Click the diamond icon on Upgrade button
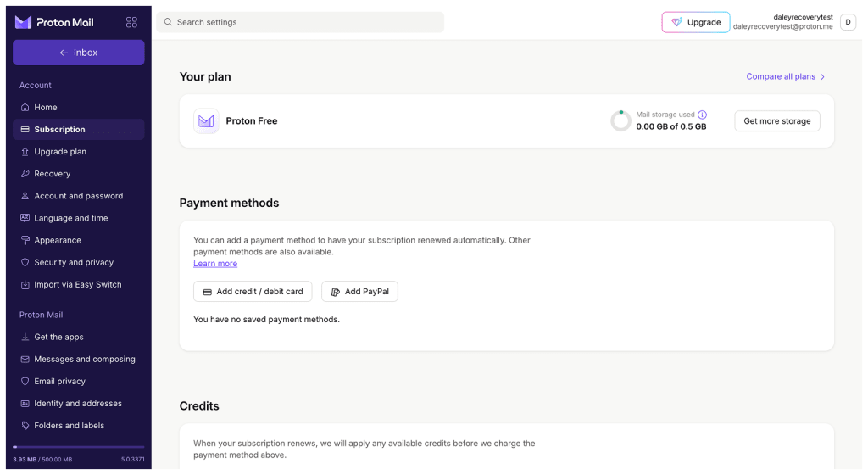868x475 pixels. [x=676, y=22]
